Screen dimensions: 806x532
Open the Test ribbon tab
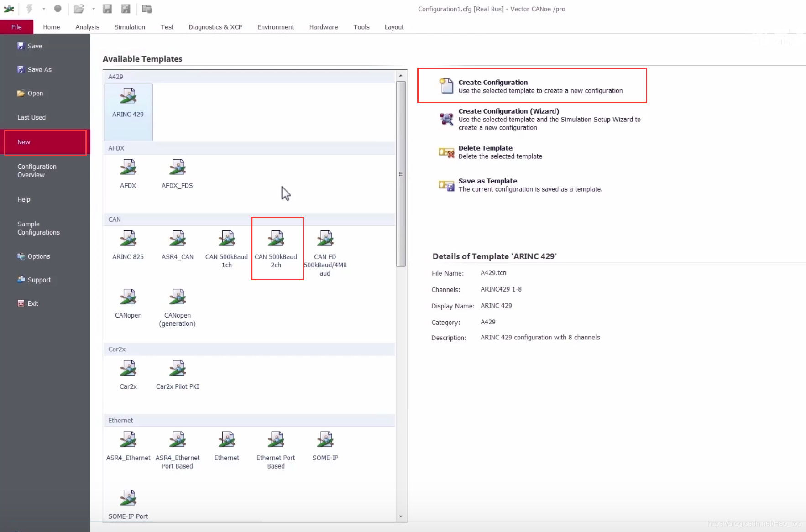167,27
